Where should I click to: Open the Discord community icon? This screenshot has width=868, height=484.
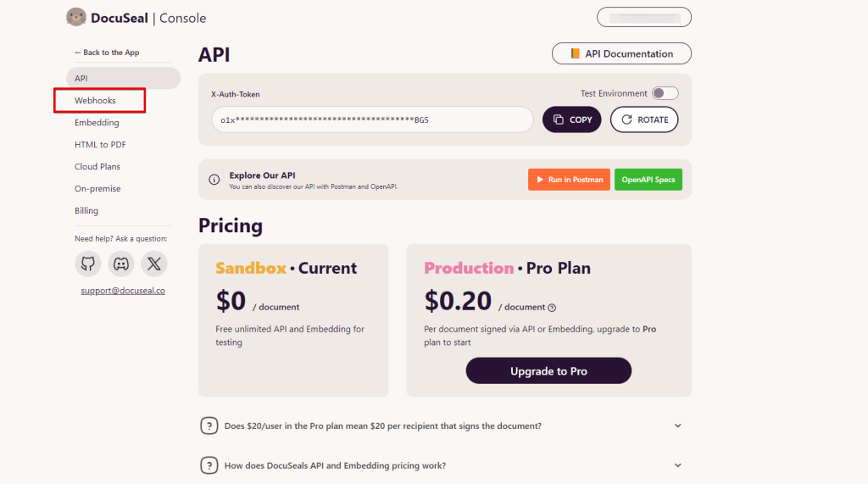[121, 264]
